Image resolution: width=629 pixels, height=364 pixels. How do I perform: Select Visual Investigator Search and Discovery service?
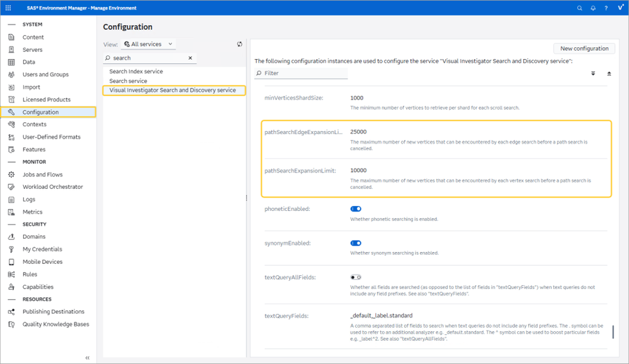[174, 90]
